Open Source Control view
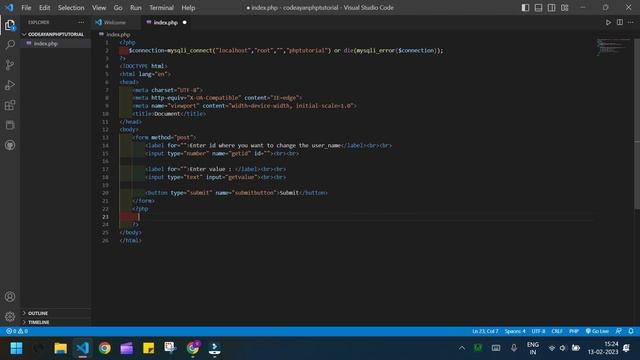640x360 pixels. pyautogui.click(x=10, y=64)
